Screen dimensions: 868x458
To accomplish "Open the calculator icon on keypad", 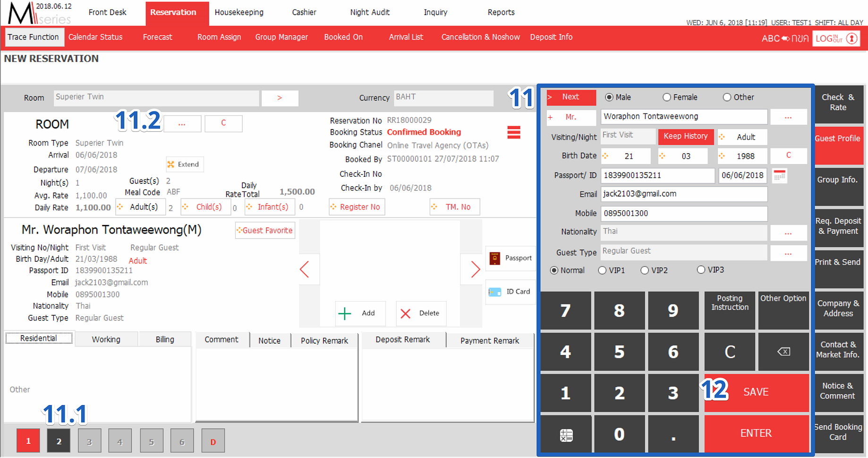I will 566,435.
